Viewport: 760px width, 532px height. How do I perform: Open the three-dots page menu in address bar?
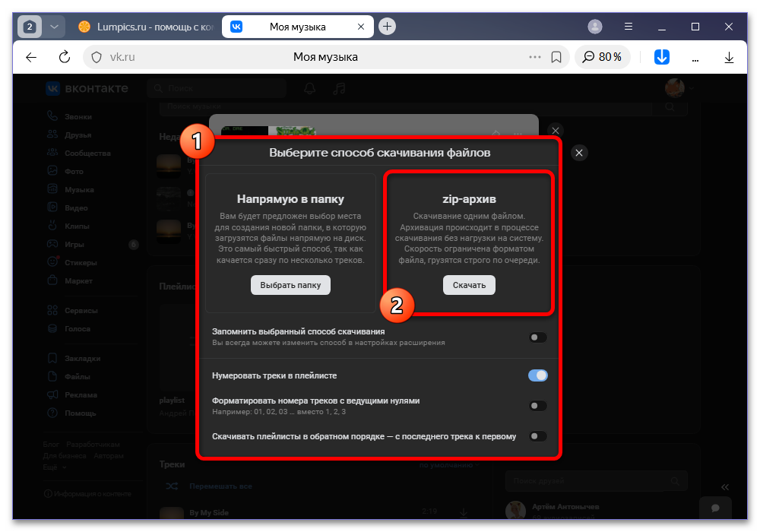click(x=534, y=57)
